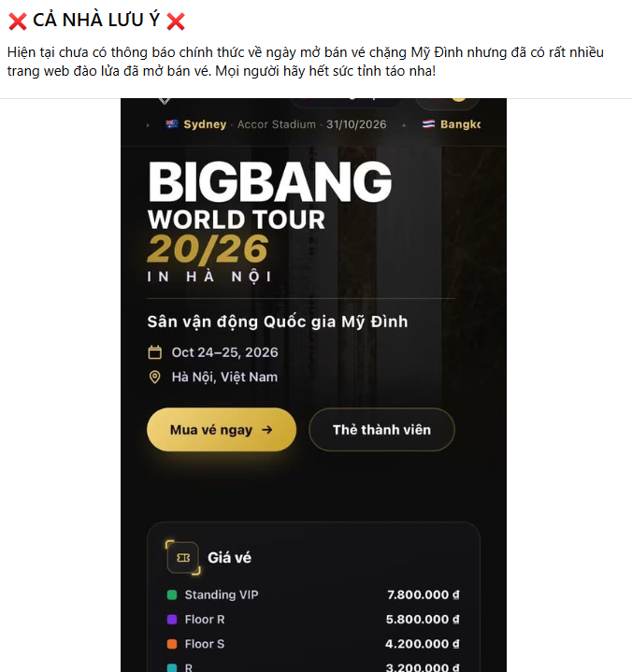
Task: Click the Thai flag icon by Bangkok
Action: 428,124
